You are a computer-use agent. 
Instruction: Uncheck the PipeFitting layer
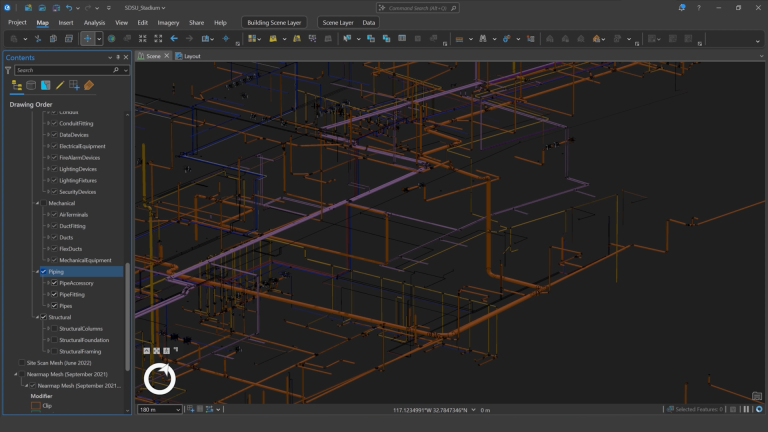pyautogui.click(x=54, y=294)
